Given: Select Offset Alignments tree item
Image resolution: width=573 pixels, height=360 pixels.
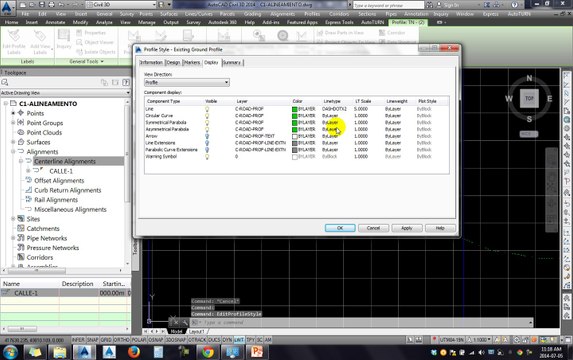Looking at the screenshot, I should point(59,181).
